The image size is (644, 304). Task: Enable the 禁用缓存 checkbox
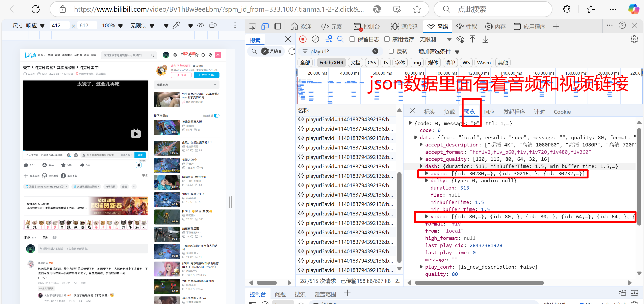point(387,39)
